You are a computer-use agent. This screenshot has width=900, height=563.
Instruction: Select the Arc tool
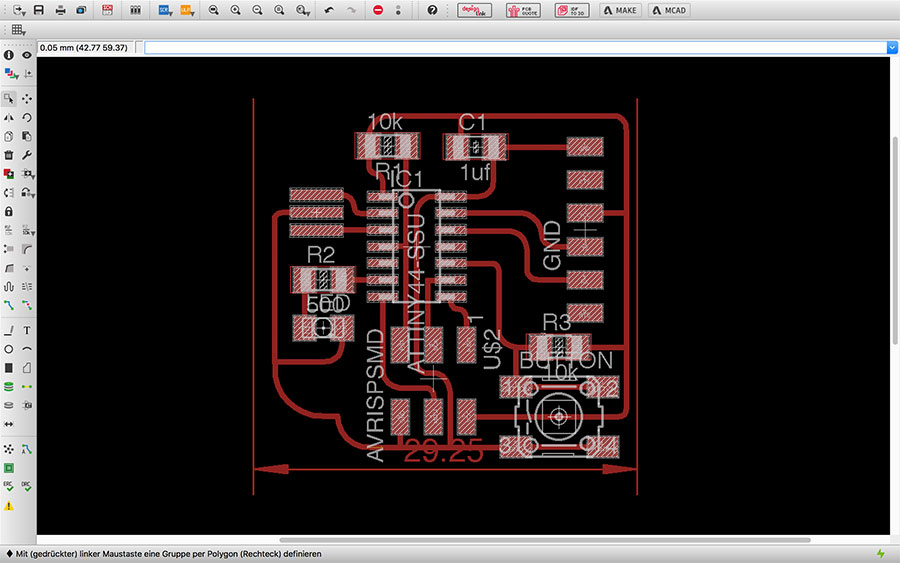26,349
